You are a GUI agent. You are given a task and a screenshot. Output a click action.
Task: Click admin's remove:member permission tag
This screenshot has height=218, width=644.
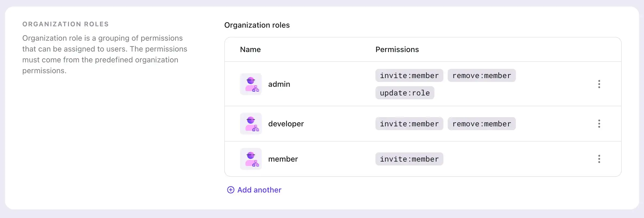point(482,75)
